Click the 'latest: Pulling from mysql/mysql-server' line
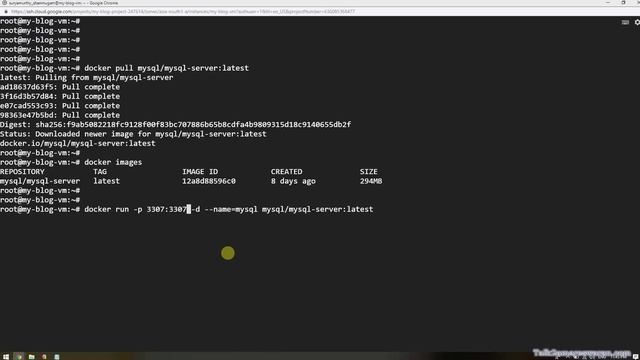Screen dimensions: 640x360 87,78
